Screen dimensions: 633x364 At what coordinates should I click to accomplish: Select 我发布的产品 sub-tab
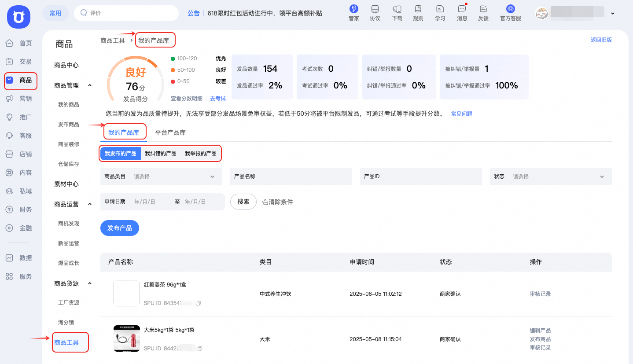tap(121, 154)
